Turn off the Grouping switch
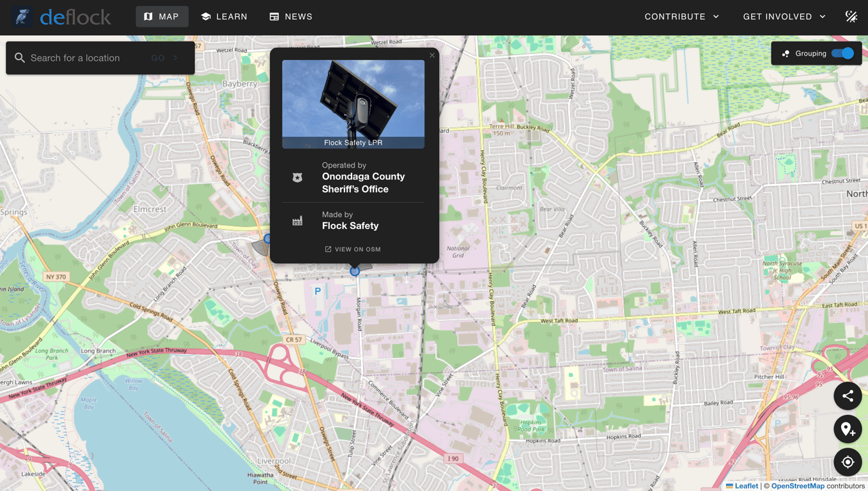This screenshot has height=491, width=868. pyautogui.click(x=842, y=53)
